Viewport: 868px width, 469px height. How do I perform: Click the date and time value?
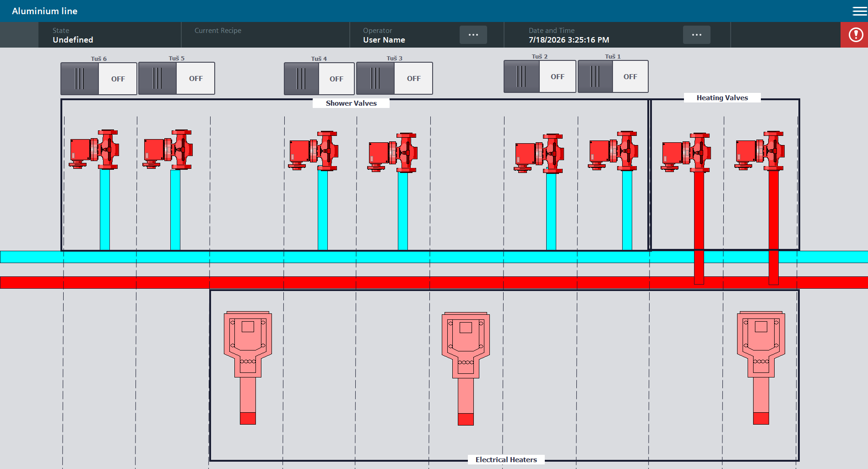tap(569, 40)
